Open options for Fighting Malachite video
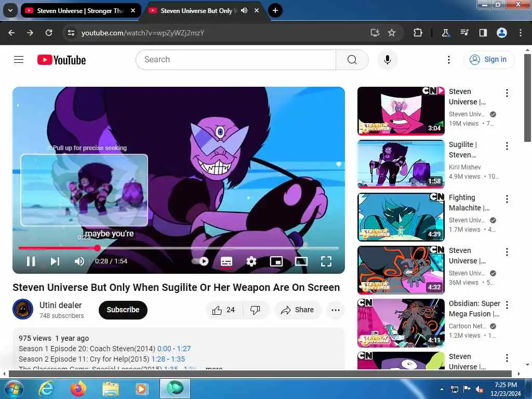532x399 pixels. click(x=507, y=199)
